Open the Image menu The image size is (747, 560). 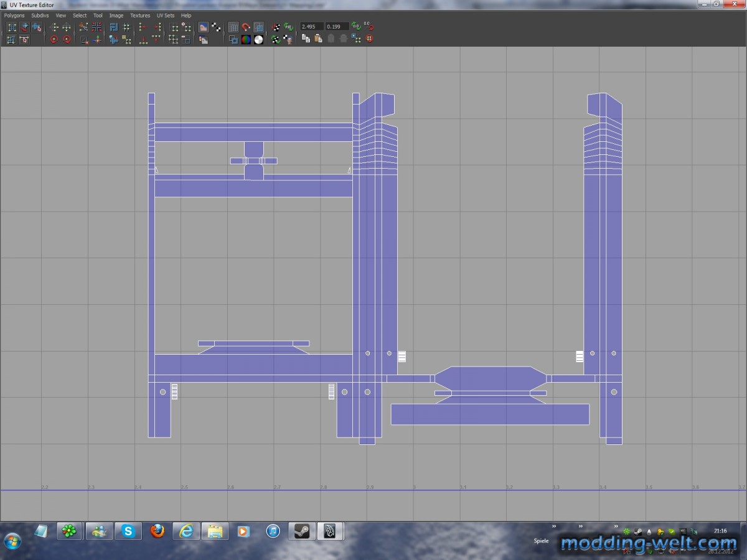click(x=116, y=15)
